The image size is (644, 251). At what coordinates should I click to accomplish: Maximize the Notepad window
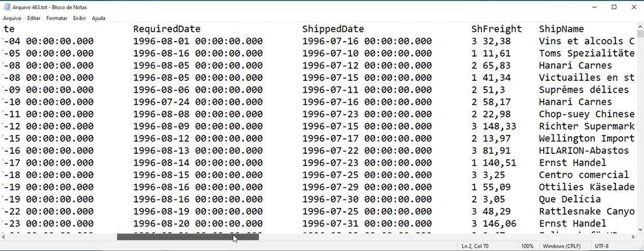(x=614, y=7)
